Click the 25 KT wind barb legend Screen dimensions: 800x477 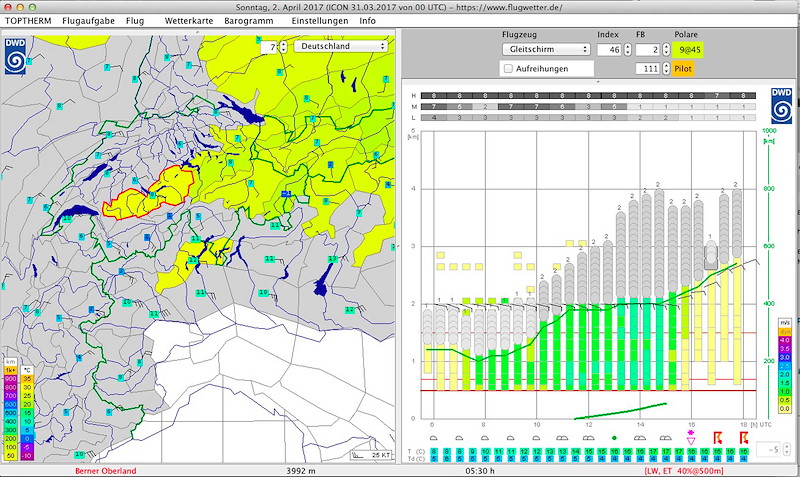[x=371, y=455]
